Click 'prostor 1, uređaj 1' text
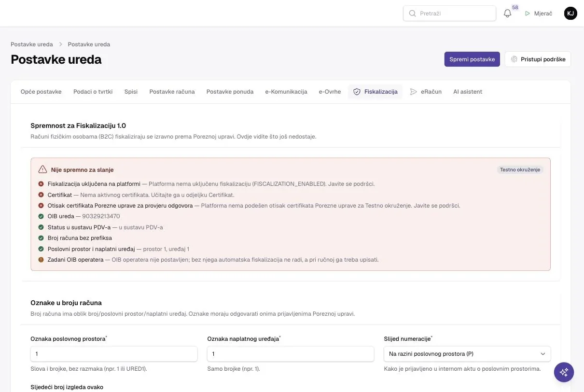The image size is (584, 392). click(165, 249)
